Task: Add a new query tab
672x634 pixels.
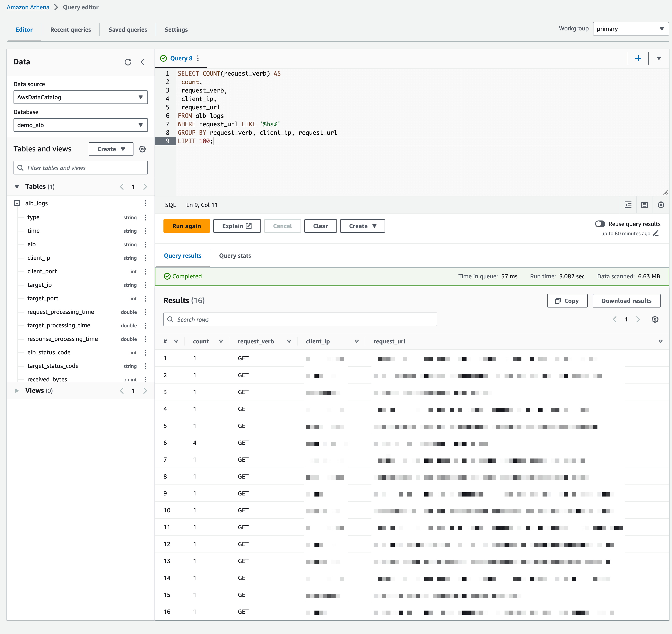Action: click(x=638, y=59)
